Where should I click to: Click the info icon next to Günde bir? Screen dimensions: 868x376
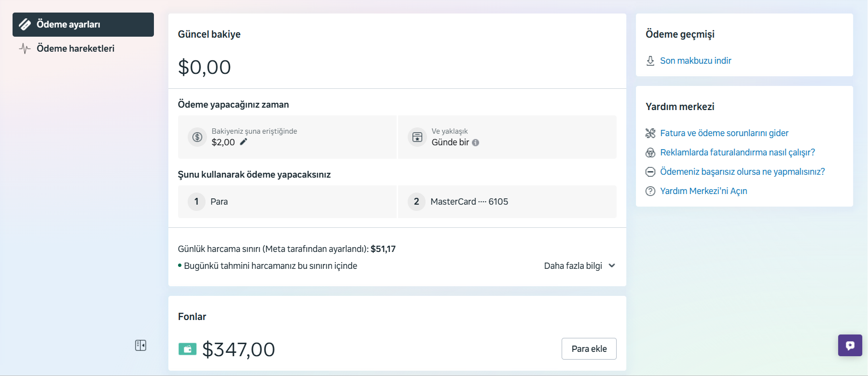coord(475,142)
